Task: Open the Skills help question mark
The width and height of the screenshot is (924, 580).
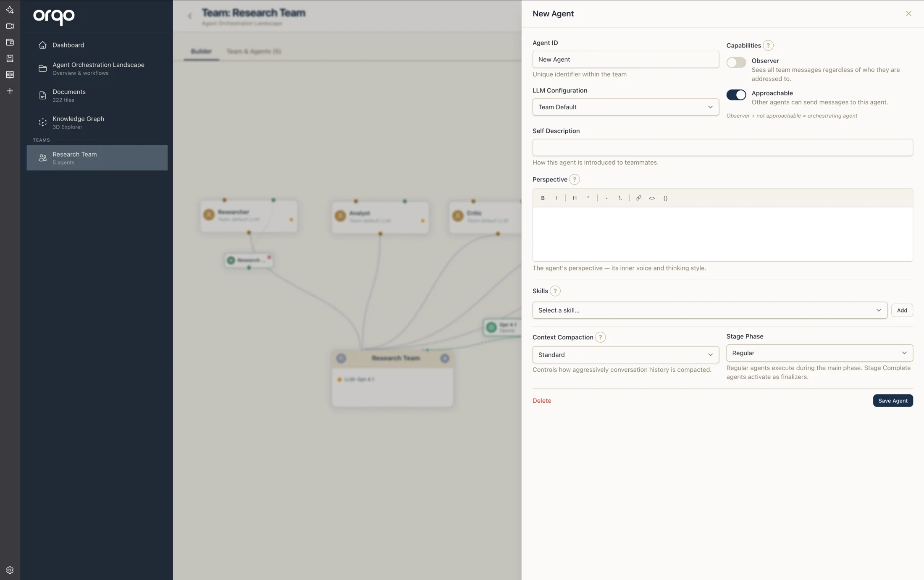Action: [x=555, y=291]
